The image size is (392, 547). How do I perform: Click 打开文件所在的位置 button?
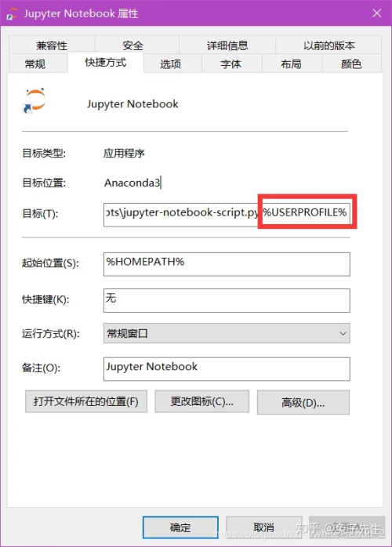86,401
